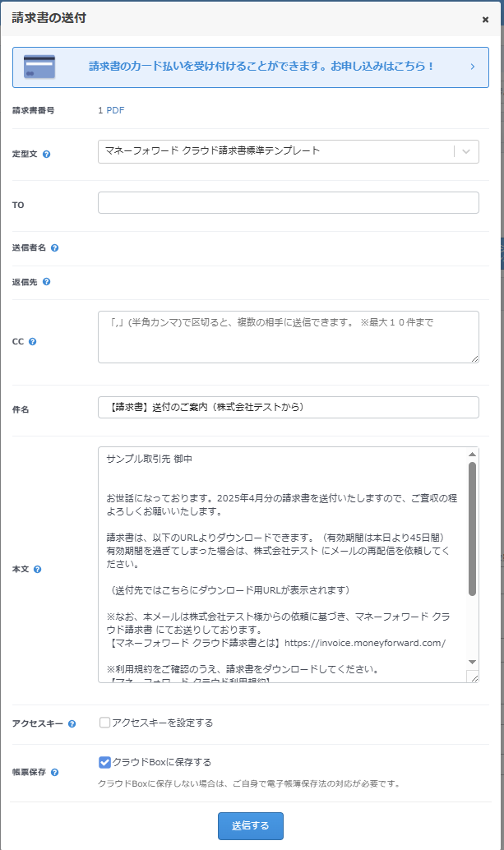Open the invoice PDF link
The width and height of the screenshot is (504, 850).
pos(115,110)
